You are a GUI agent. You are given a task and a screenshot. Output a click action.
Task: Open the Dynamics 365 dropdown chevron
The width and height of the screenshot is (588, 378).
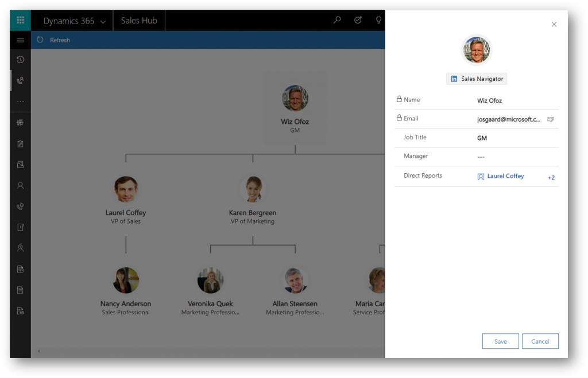click(103, 22)
